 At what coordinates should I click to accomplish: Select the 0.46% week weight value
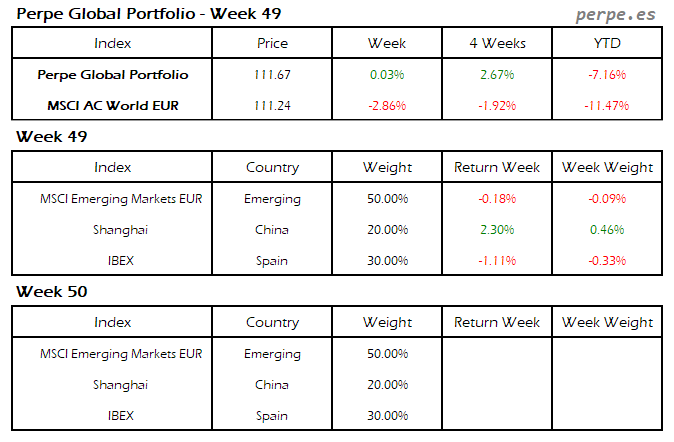pyautogui.click(x=607, y=230)
